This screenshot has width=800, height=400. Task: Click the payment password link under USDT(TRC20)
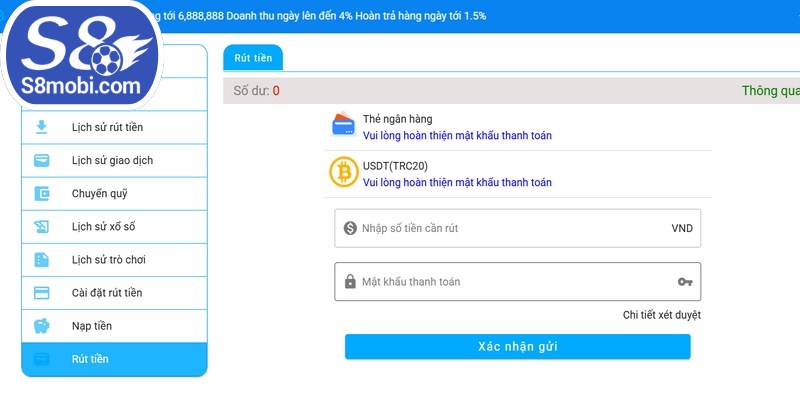(x=457, y=183)
